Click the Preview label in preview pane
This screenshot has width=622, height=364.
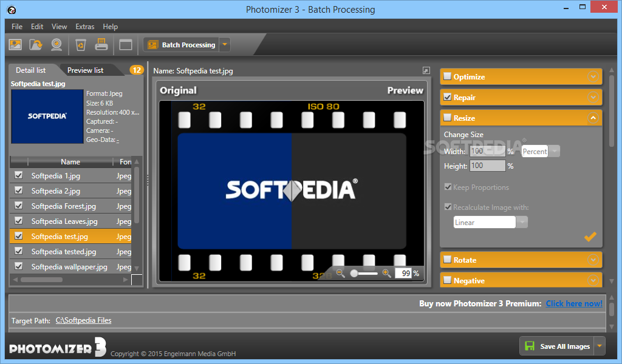(405, 90)
